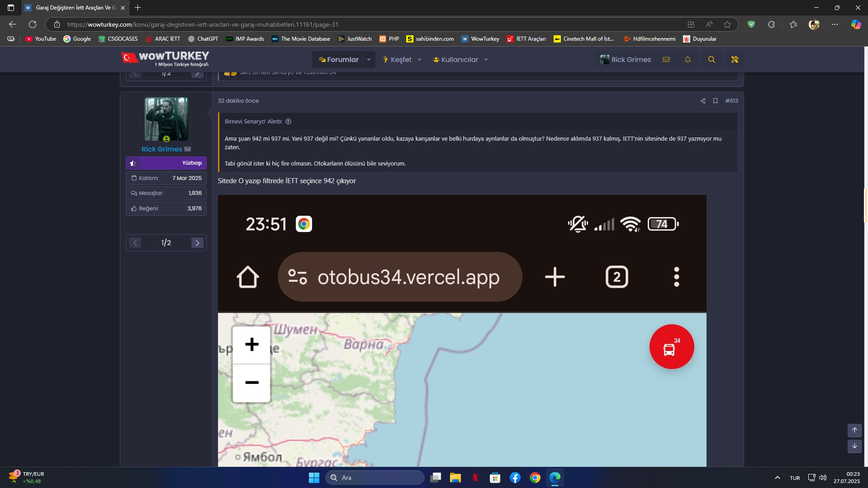Expand the Kullanıcılar menu
868x488 pixels.
(x=460, y=60)
